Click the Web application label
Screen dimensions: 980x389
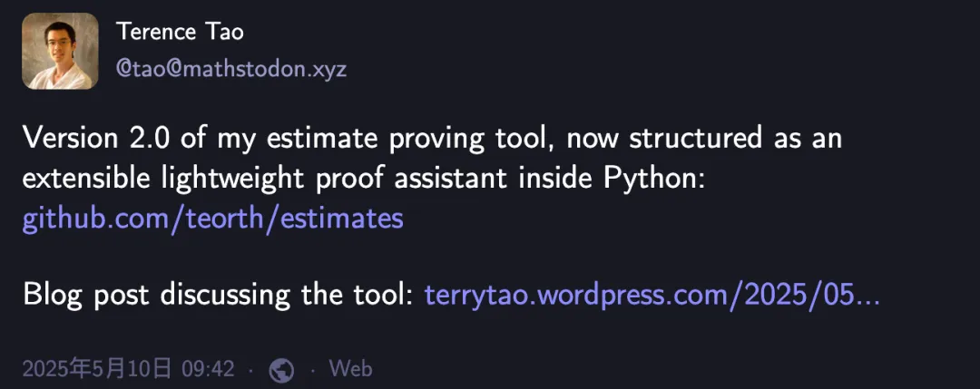350,369
